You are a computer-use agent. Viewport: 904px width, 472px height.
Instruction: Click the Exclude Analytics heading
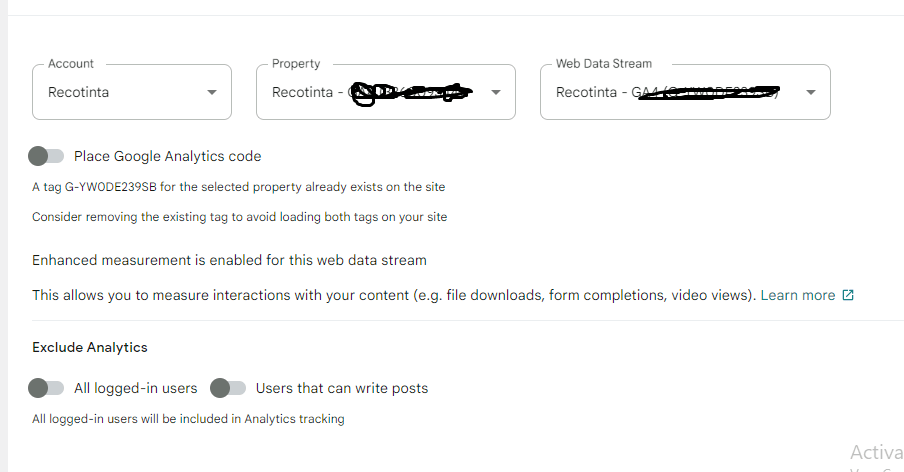point(90,348)
